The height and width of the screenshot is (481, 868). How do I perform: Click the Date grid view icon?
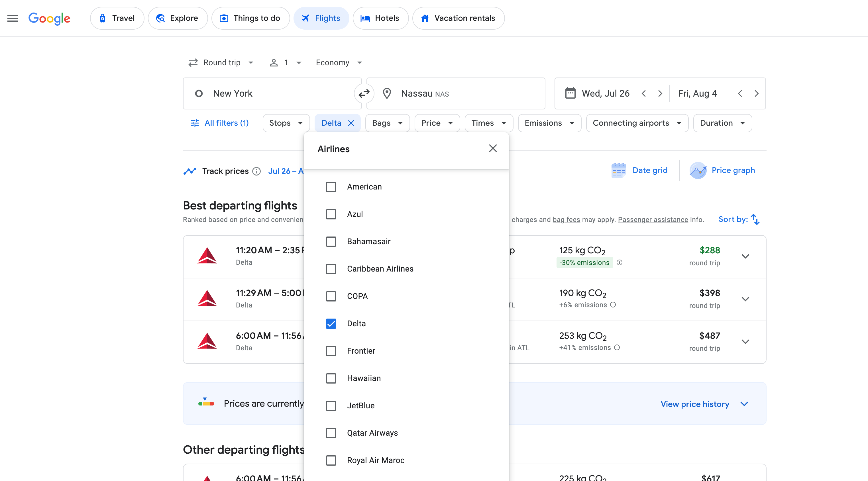(619, 171)
